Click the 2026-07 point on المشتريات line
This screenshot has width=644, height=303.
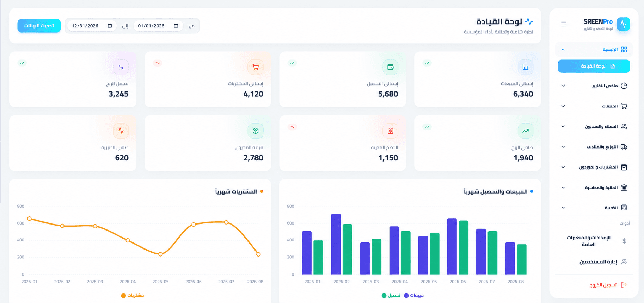(x=226, y=222)
